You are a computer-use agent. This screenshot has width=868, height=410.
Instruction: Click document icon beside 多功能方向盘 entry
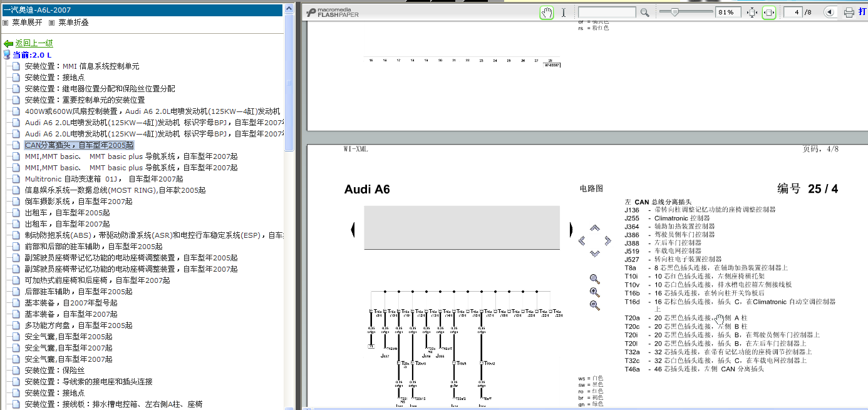coord(16,325)
